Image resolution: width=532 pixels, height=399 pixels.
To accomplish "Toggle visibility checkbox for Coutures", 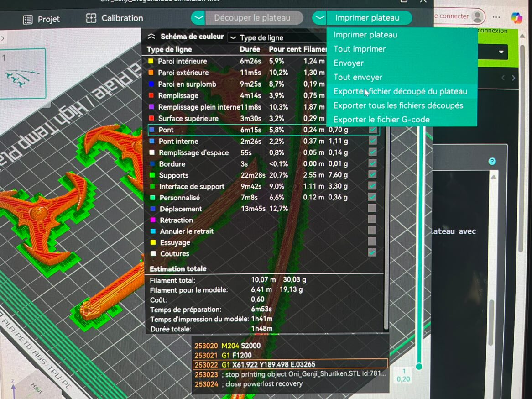I will (372, 253).
